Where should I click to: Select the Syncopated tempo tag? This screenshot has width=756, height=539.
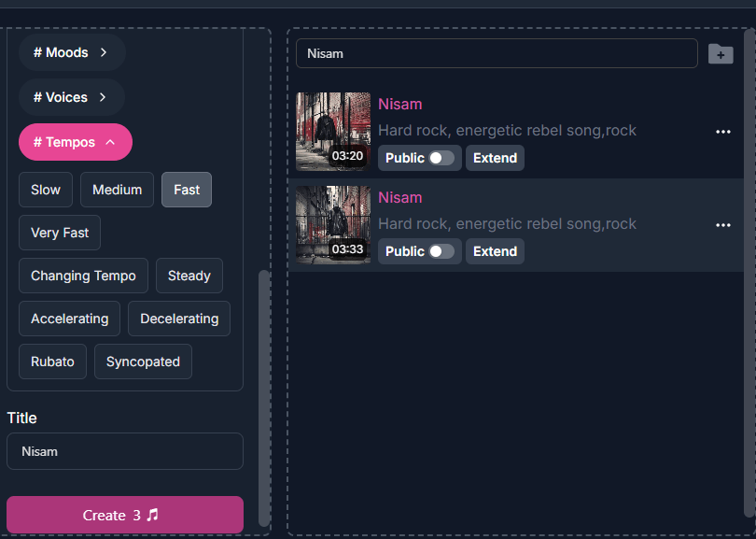(x=143, y=362)
